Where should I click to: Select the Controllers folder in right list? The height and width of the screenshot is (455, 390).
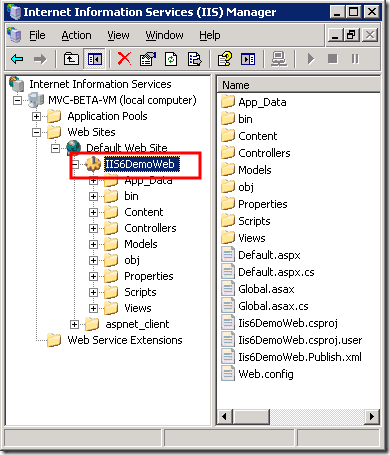pos(264,153)
